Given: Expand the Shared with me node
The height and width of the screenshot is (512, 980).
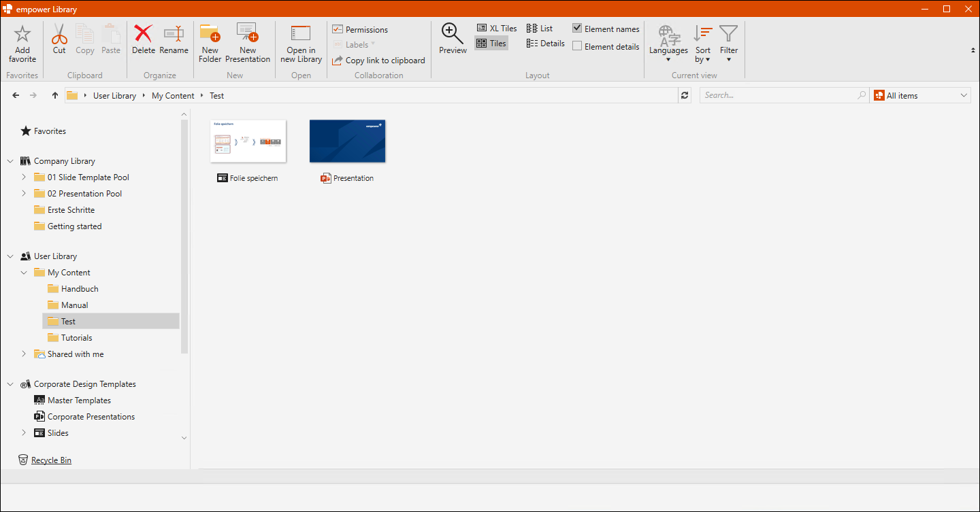Looking at the screenshot, I should (x=24, y=354).
